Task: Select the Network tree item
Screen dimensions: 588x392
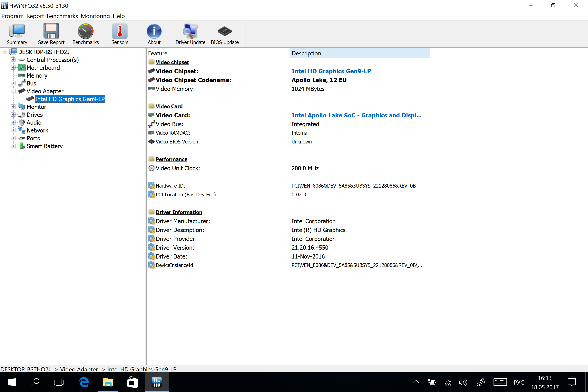Action: click(37, 130)
